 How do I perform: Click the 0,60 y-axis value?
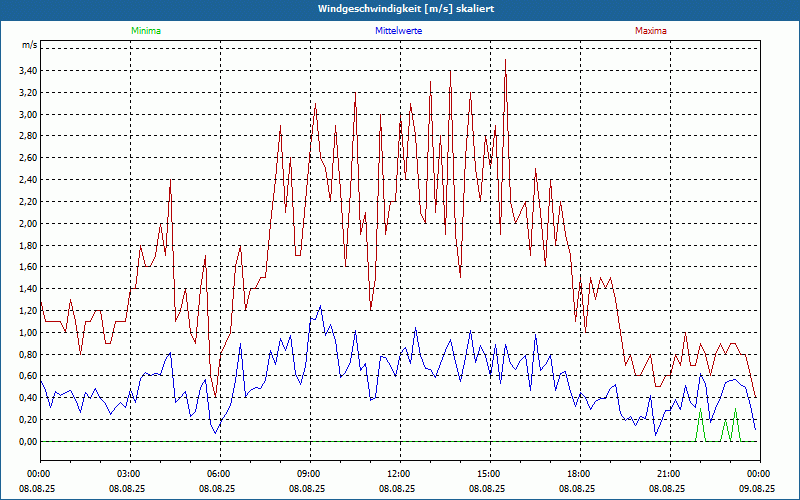pyautogui.click(x=28, y=376)
